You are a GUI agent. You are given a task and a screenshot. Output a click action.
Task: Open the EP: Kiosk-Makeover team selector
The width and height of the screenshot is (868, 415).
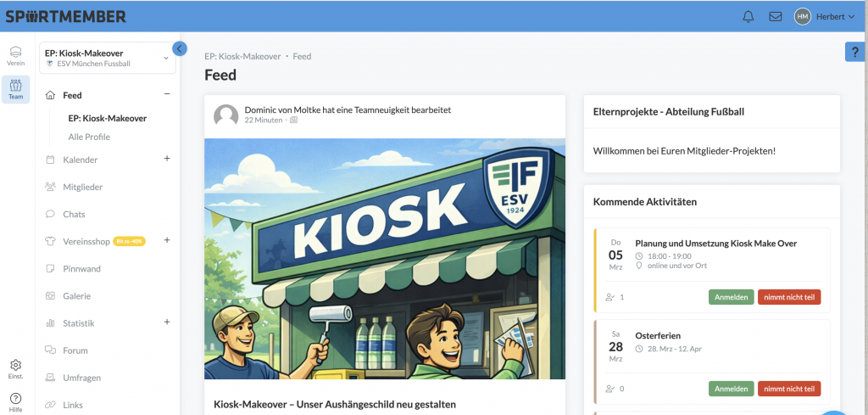click(x=107, y=58)
